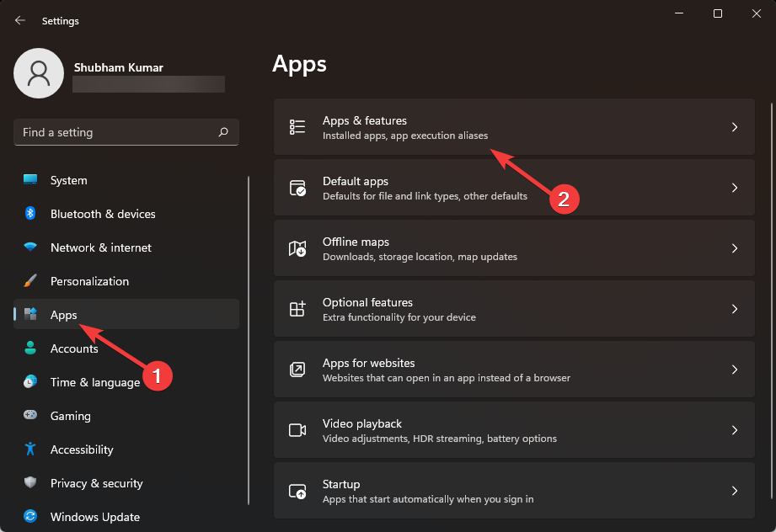Select the Bluetooth & devices sidebar icon

click(x=31, y=214)
